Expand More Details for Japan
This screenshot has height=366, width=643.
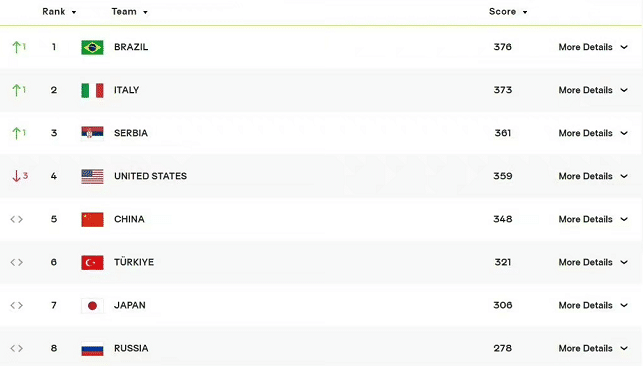pyautogui.click(x=593, y=305)
